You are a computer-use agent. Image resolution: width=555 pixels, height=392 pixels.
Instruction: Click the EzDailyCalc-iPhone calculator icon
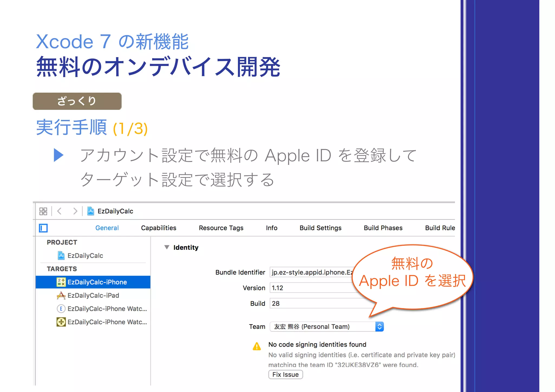tap(61, 282)
